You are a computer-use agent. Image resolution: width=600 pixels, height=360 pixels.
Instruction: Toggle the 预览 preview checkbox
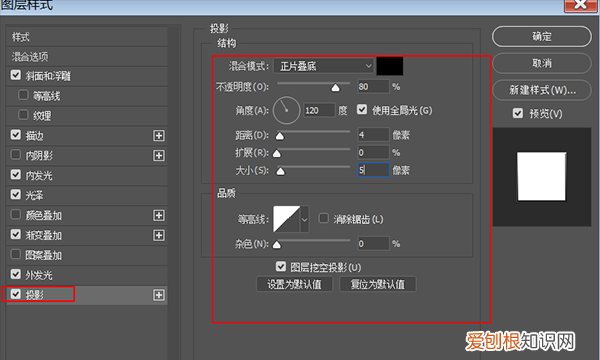518,113
